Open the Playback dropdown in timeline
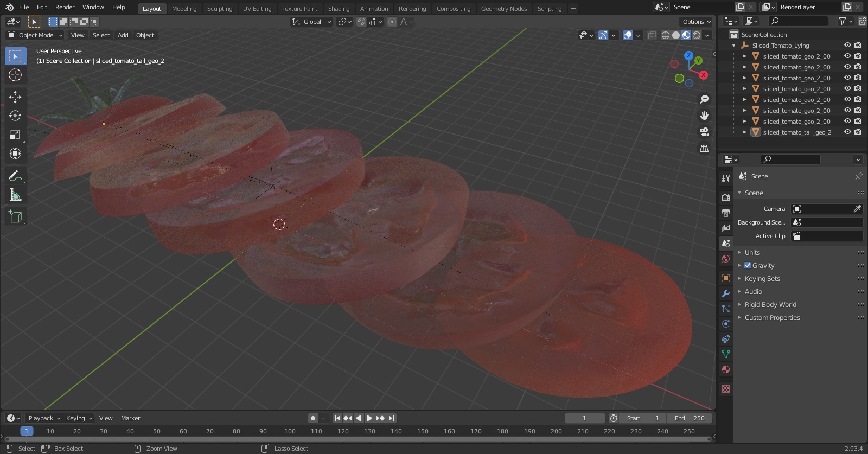The image size is (868, 454). [44, 418]
